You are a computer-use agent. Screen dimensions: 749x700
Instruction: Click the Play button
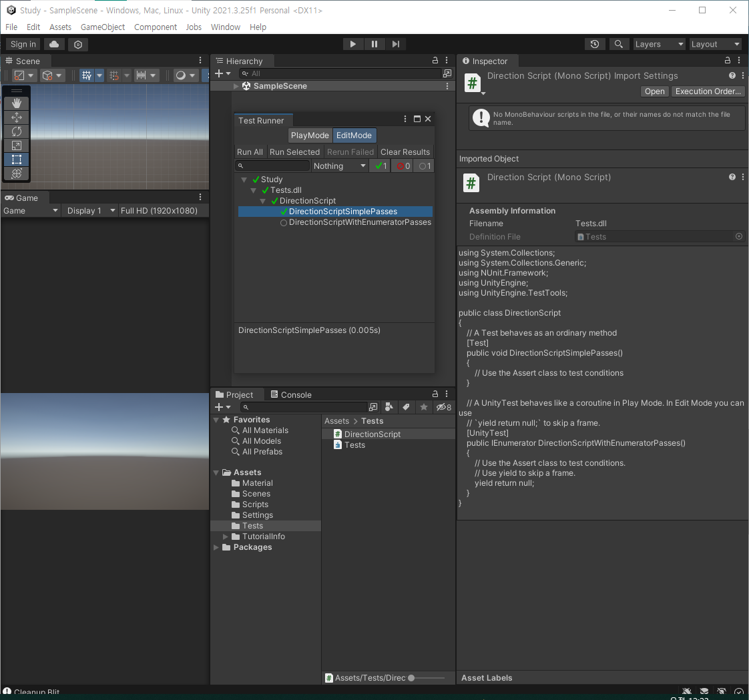(x=353, y=45)
